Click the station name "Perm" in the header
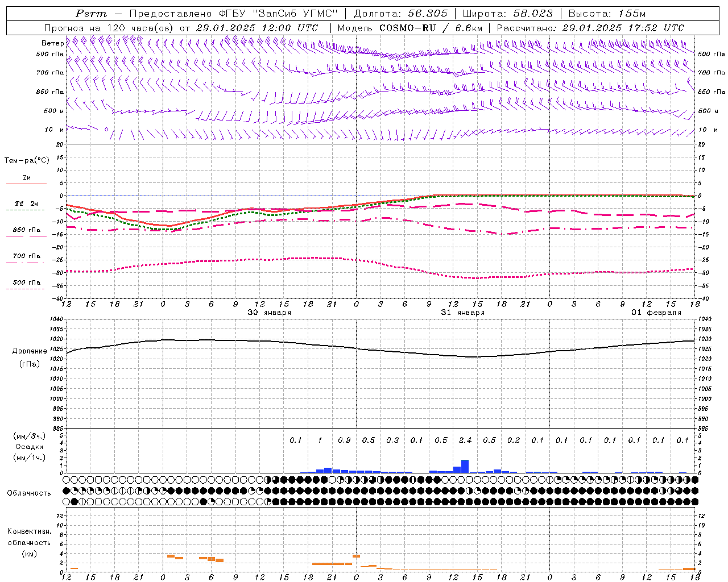Viewport: 728px width, 582px height. (x=91, y=14)
